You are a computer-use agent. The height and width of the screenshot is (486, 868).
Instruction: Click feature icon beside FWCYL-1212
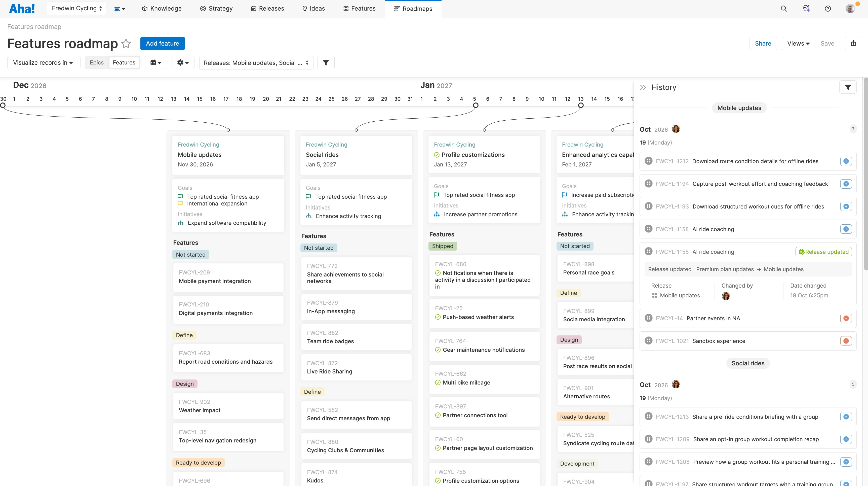[x=648, y=161]
